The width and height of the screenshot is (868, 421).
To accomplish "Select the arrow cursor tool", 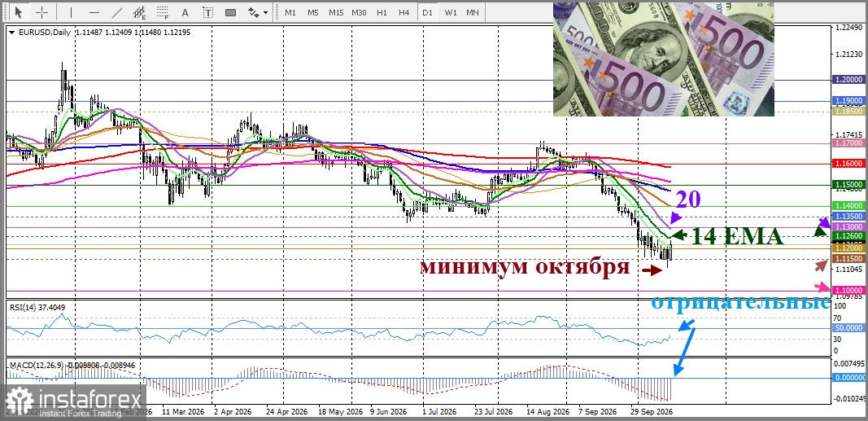I will pos(20,11).
